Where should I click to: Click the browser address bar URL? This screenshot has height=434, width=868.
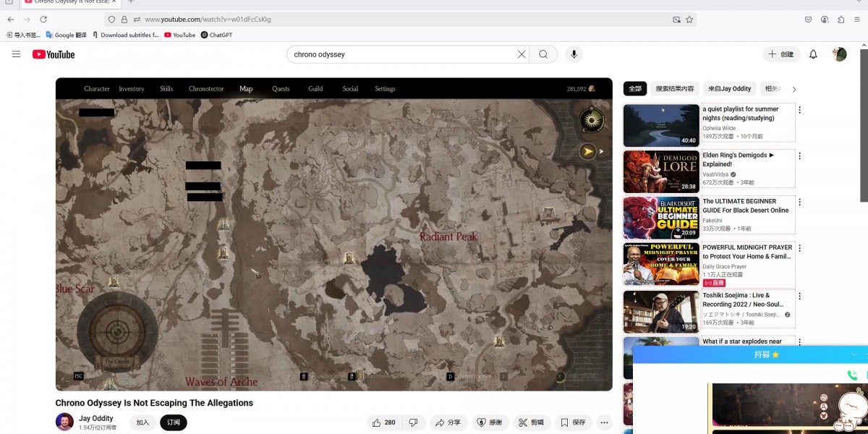[x=208, y=20]
